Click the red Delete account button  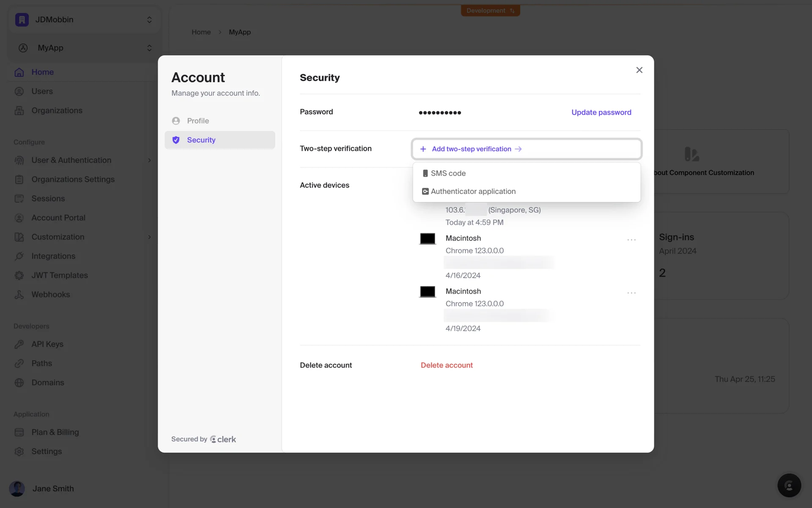(447, 365)
